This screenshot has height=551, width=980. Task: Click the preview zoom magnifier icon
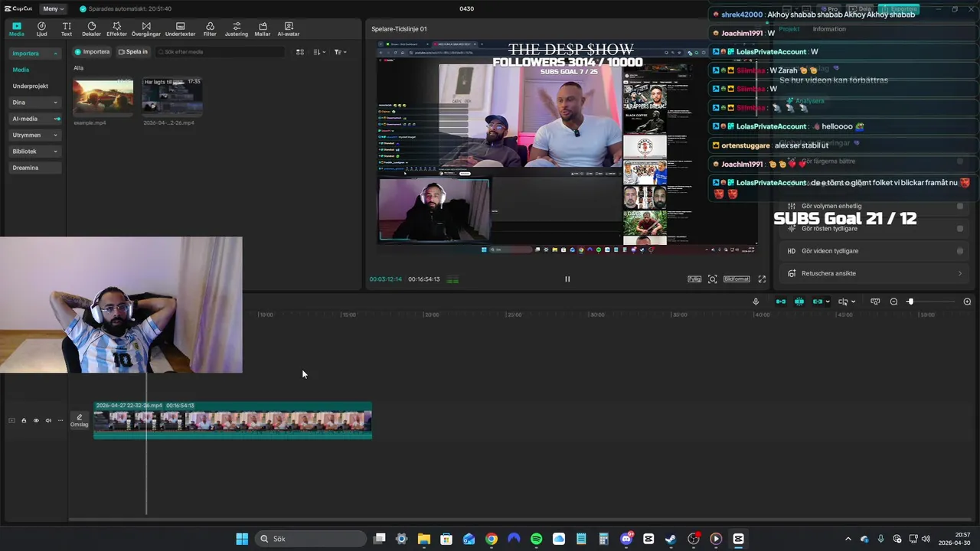click(713, 279)
